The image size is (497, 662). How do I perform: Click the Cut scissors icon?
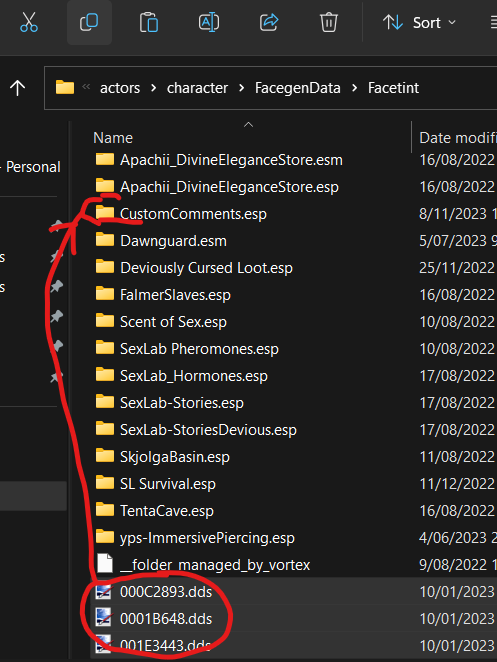coord(29,22)
